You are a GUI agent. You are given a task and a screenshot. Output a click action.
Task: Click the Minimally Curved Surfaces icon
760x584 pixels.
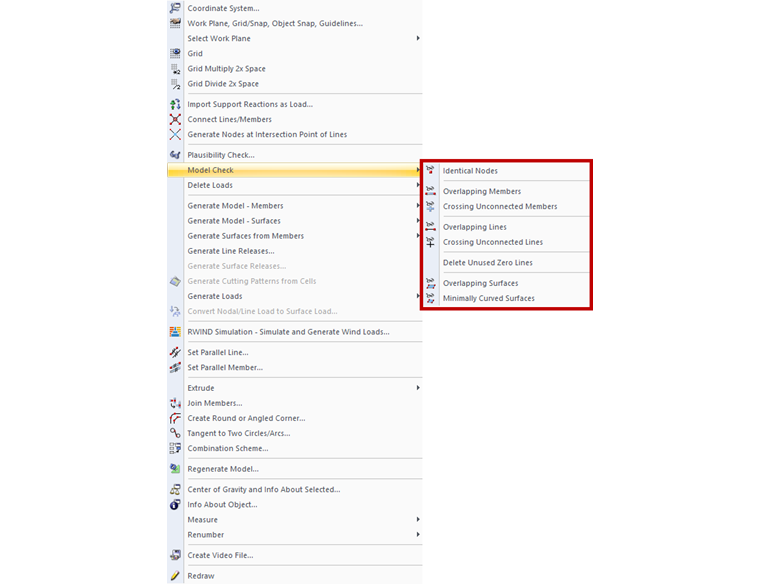pos(430,298)
